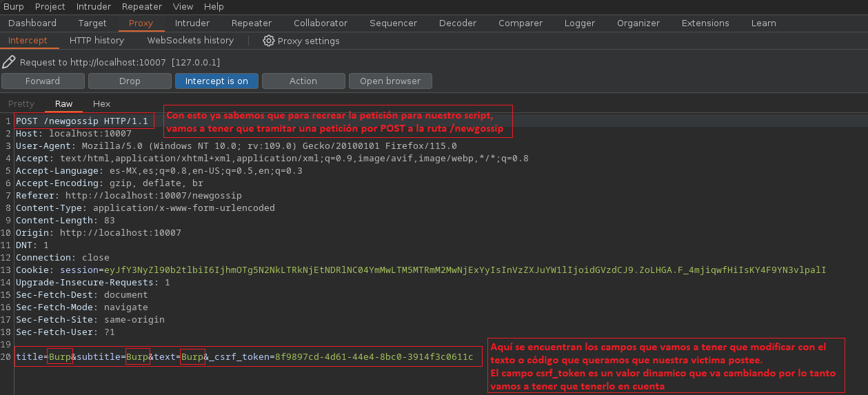Toggle the Intercept is on button
The width and height of the screenshot is (868, 395).
pyautogui.click(x=216, y=81)
